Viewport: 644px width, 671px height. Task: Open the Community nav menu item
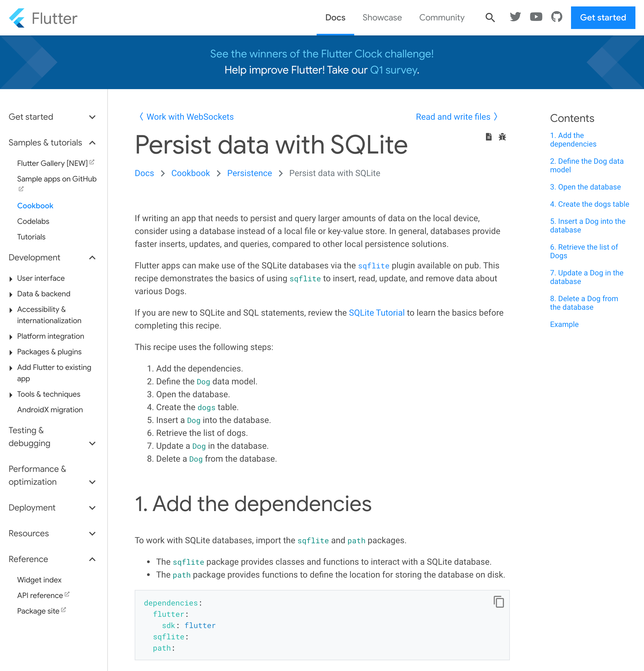(441, 17)
